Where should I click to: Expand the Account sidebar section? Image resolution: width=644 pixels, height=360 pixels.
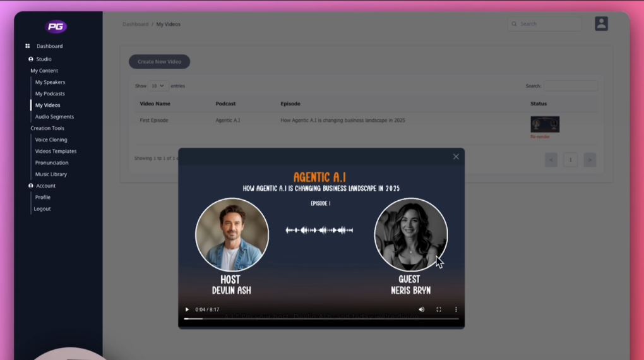point(45,186)
